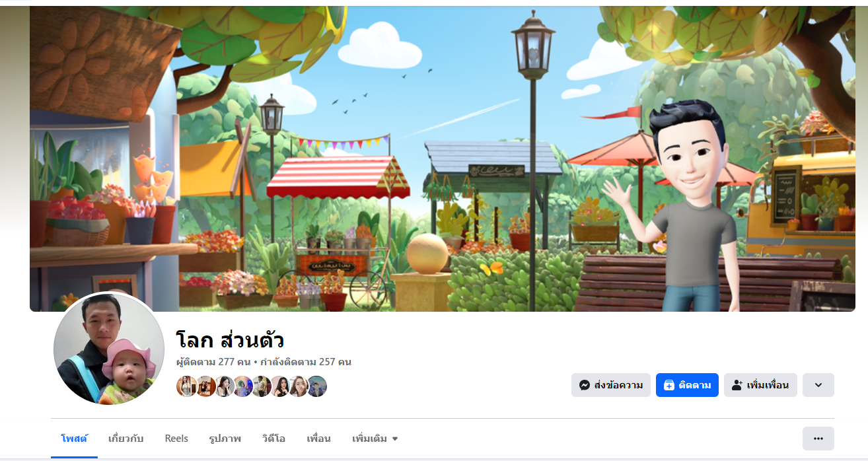Open the three-dots profile options menu
The height and width of the screenshot is (461, 868).
818,439
